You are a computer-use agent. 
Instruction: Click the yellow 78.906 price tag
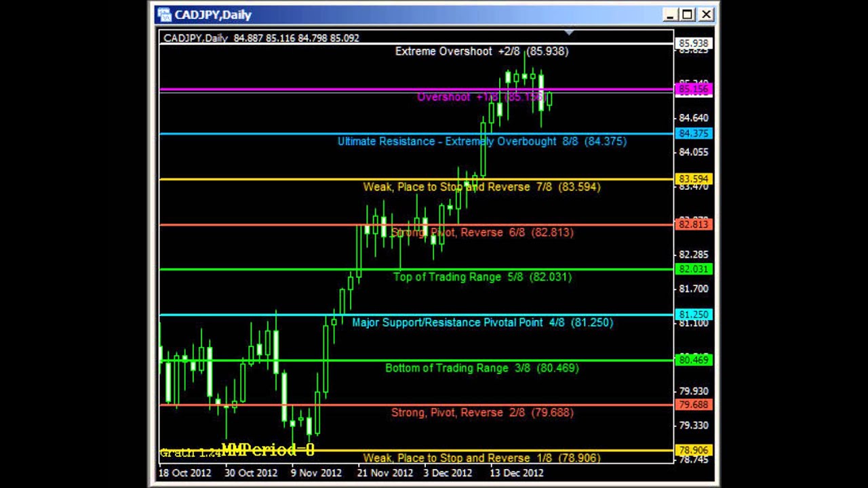pyautogui.click(x=693, y=450)
